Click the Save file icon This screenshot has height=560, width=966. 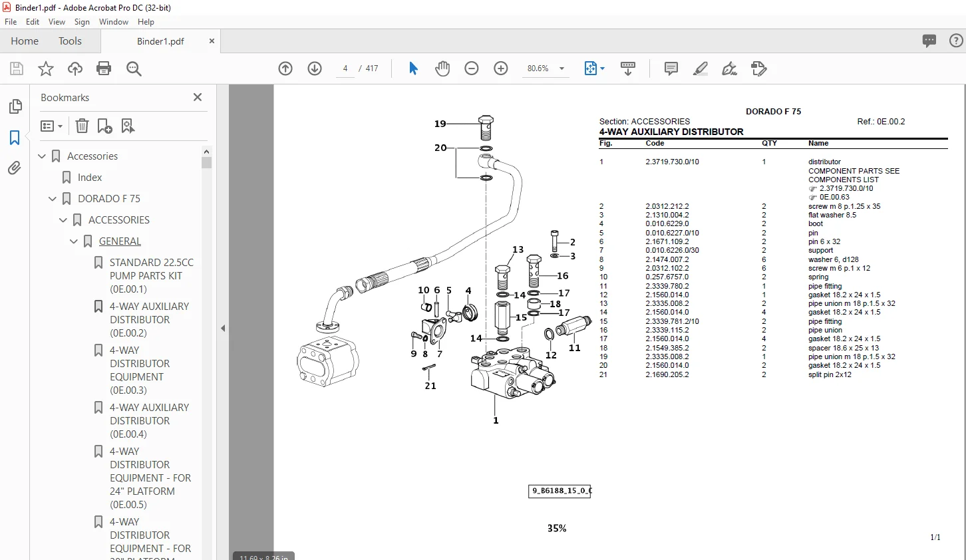pyautogui.click(x=17, y=69)
